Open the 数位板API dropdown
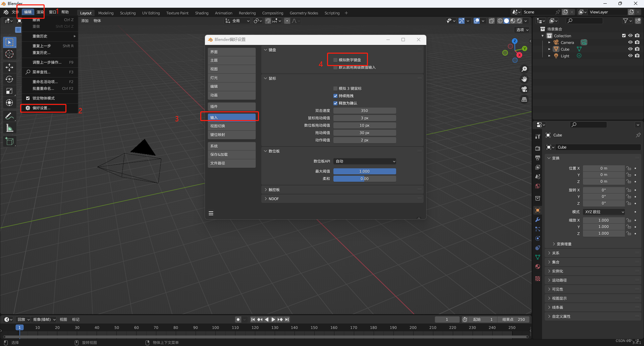 [365, 161]
